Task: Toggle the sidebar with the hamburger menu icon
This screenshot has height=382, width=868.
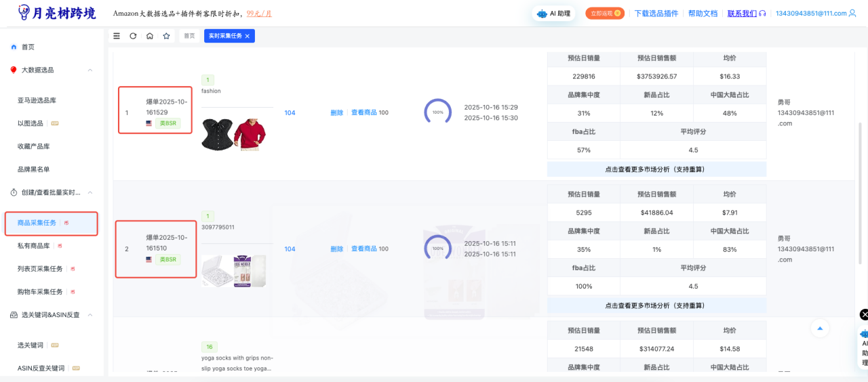Action: 117,36
